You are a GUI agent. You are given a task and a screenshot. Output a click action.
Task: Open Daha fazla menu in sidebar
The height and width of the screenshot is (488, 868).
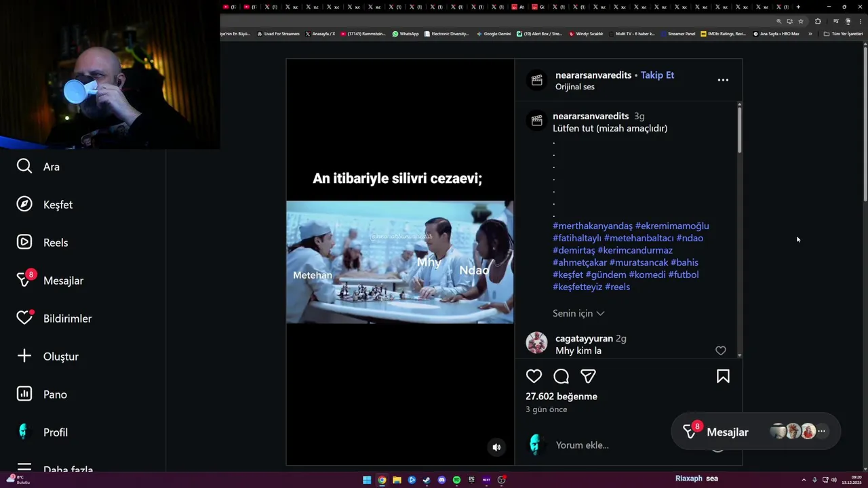54,468
